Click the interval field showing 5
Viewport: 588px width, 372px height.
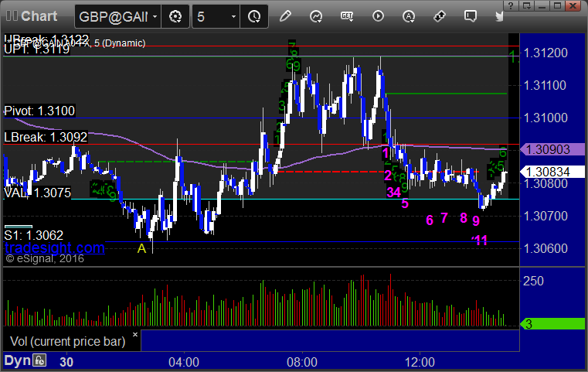click(x=211, y=16)
